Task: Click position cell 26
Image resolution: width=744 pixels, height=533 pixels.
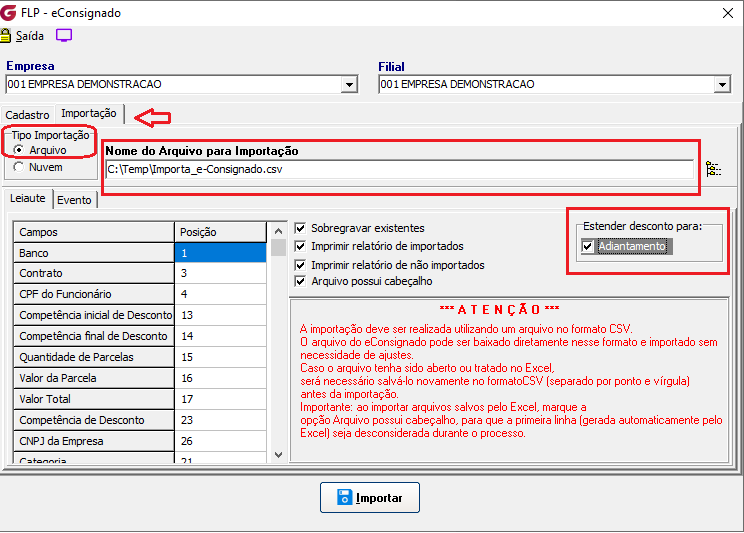Action: 221,441
